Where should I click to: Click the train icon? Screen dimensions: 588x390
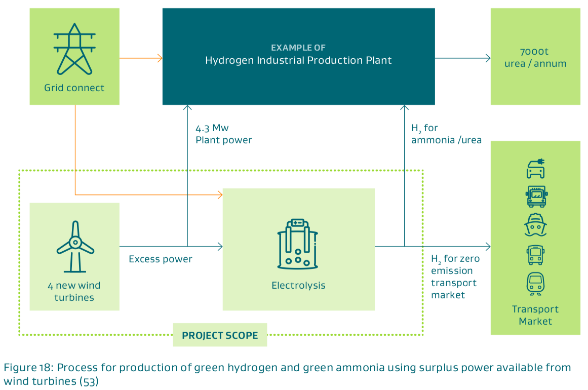(x=535, y=284)
